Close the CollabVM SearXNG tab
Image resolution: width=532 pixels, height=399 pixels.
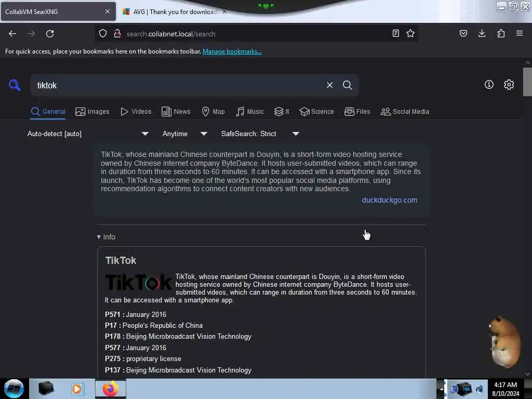pyautogui.click(x=107, y=11)
